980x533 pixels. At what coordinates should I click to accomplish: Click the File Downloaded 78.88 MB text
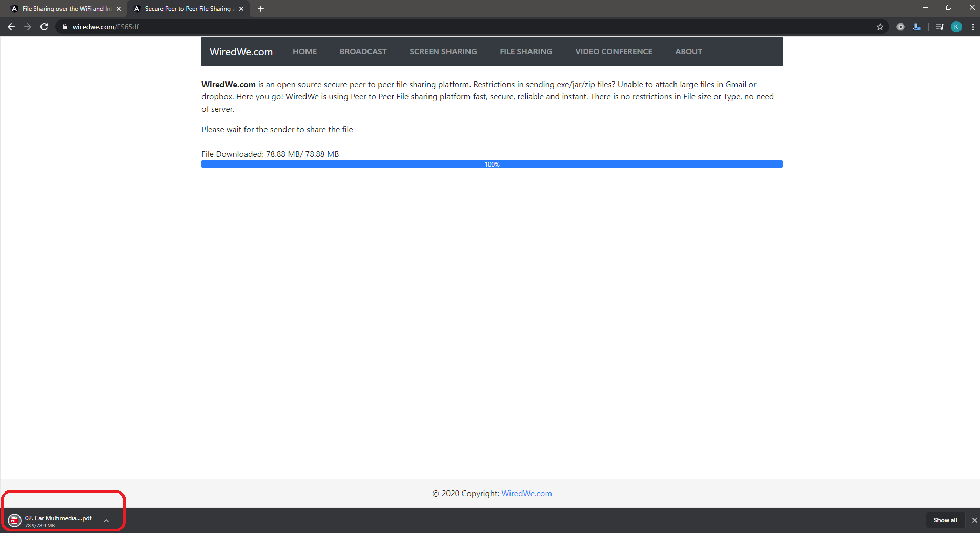(270, 154)
